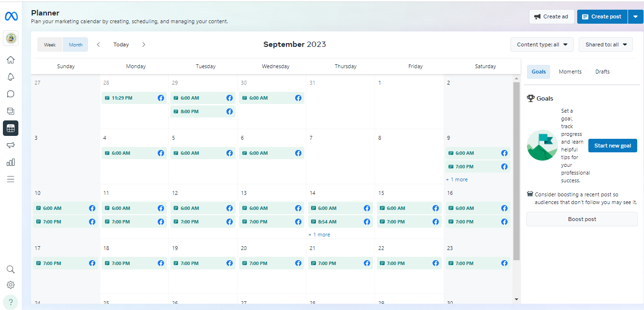Click the calendar vertical scrollbar thumb
This screenshot has width=644, height=310.
[516, 171]
